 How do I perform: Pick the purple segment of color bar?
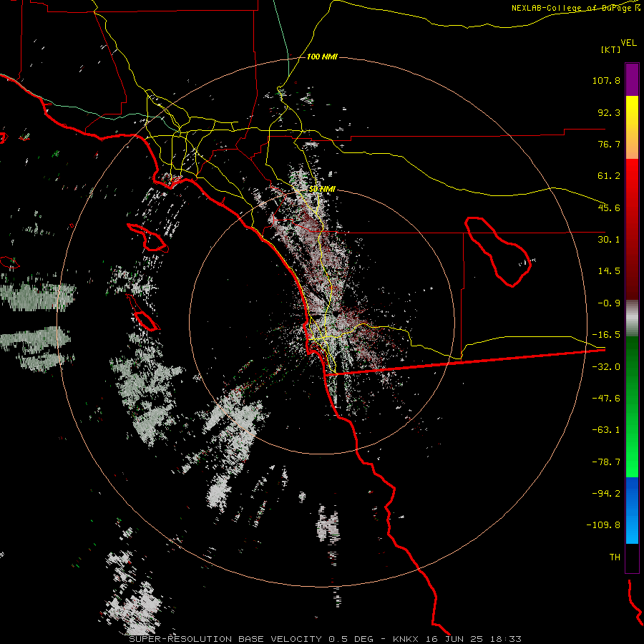pyautogui.click(x=632, y=79)
